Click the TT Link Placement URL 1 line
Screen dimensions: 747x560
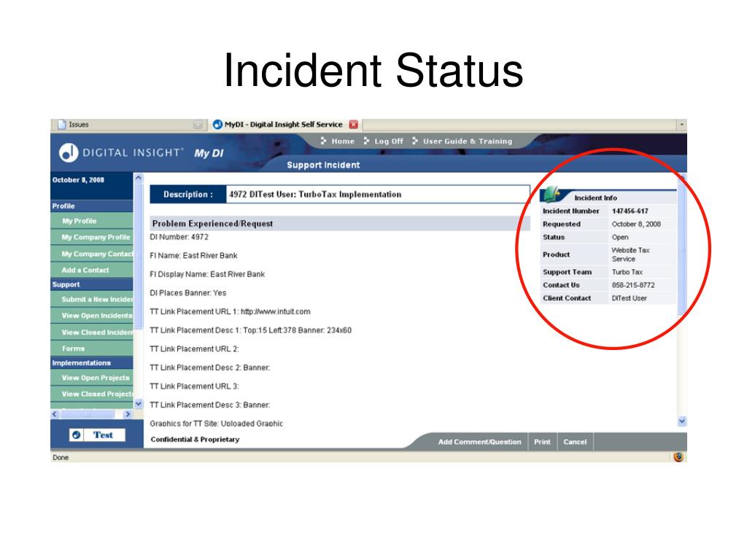pos(230,311)
